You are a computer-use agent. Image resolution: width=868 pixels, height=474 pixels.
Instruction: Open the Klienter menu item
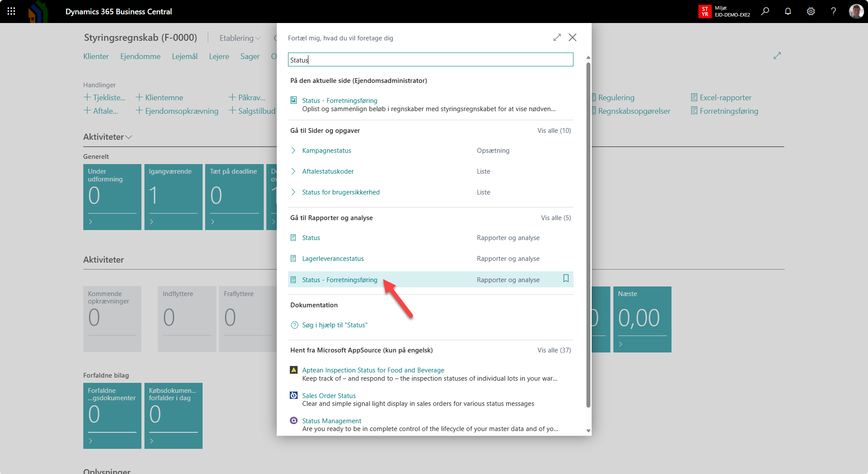[x=96, y=56]
